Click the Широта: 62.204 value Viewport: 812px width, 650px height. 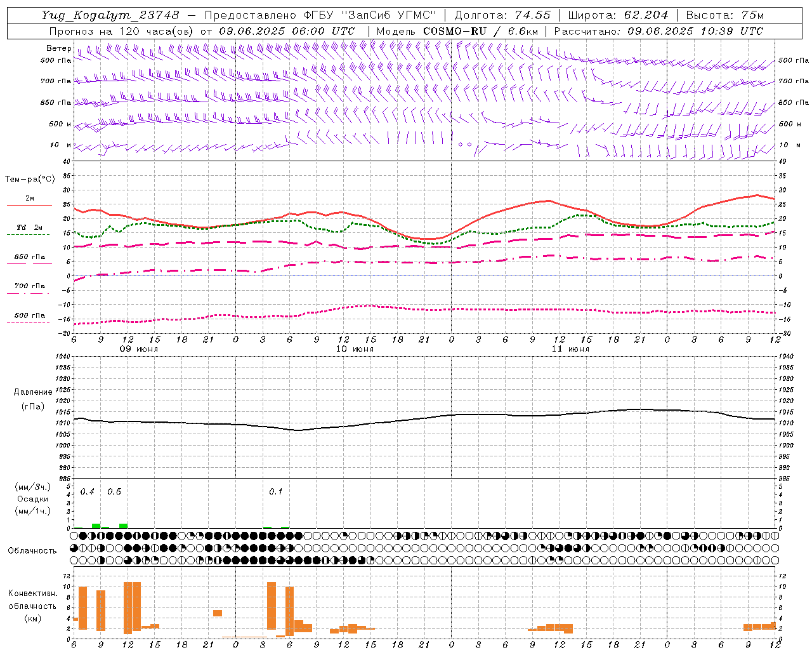coord(618,15)
